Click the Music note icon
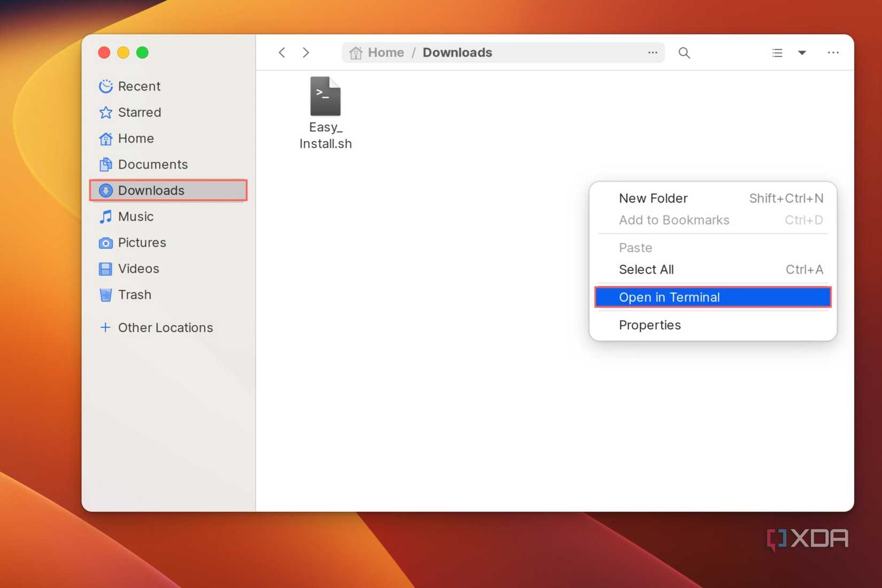This screenshot has height=588, width=882. click(x=105, y=216)
